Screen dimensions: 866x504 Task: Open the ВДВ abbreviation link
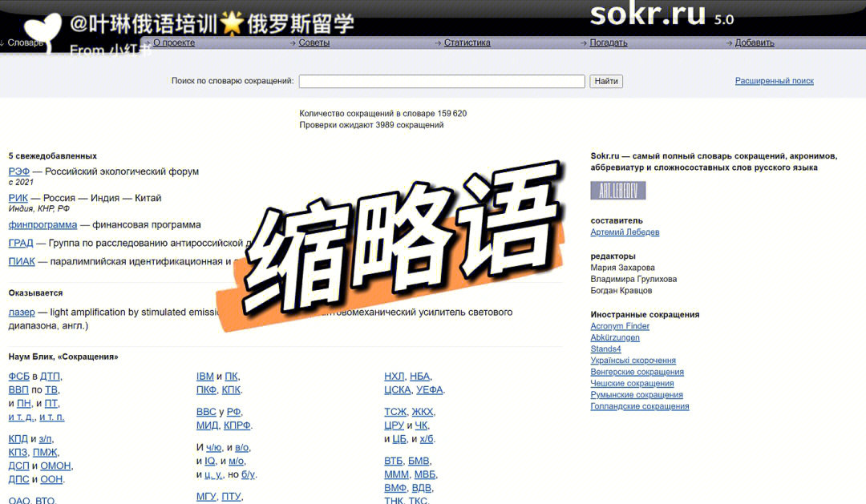(x=422, y=488)
